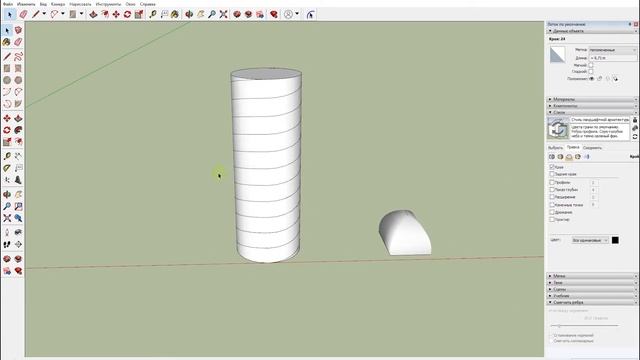Toggle the 'Гладкий' (smooth) checkbox

coord(591,71)
